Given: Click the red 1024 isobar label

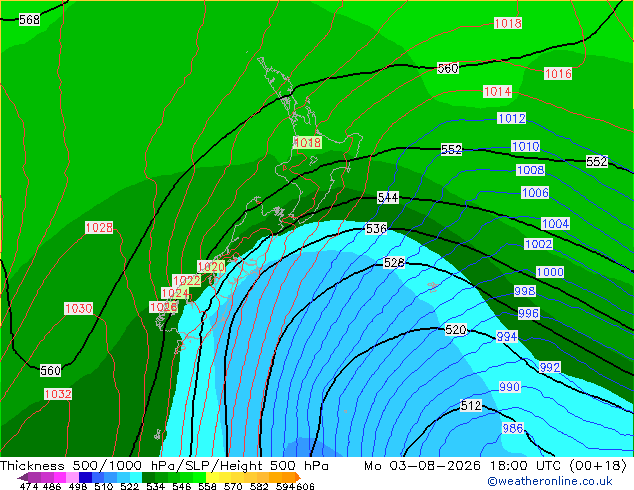Looking at the screenshot, I should coord(175,293).
